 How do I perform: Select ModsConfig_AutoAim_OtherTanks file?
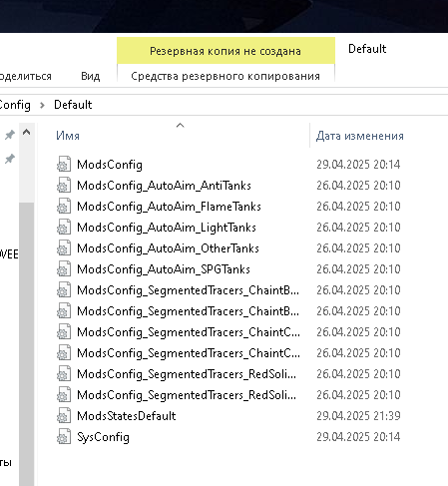click(168, 248)
